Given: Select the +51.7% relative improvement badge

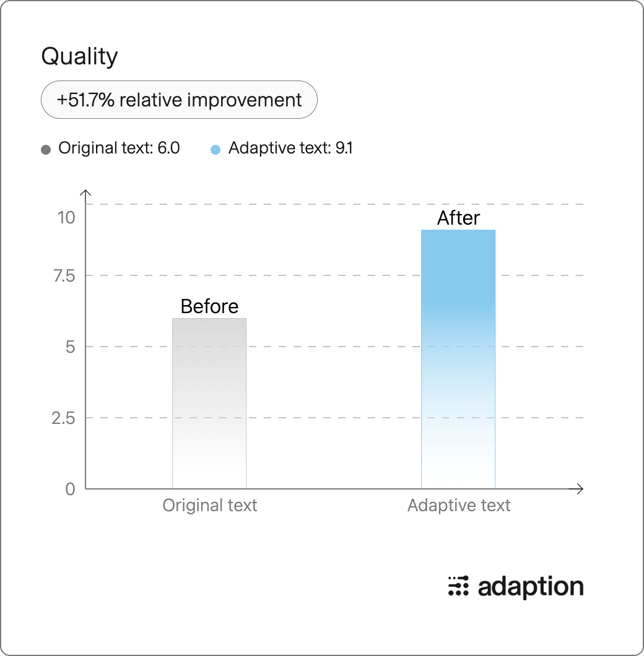Looking at the screenshot, I should (179, 100).
